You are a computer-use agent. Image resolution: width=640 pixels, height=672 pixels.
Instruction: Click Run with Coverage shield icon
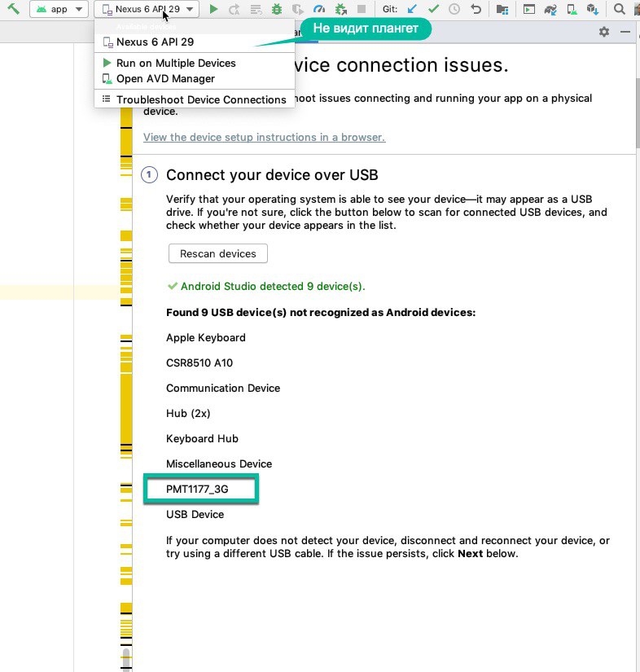(298, 9)
